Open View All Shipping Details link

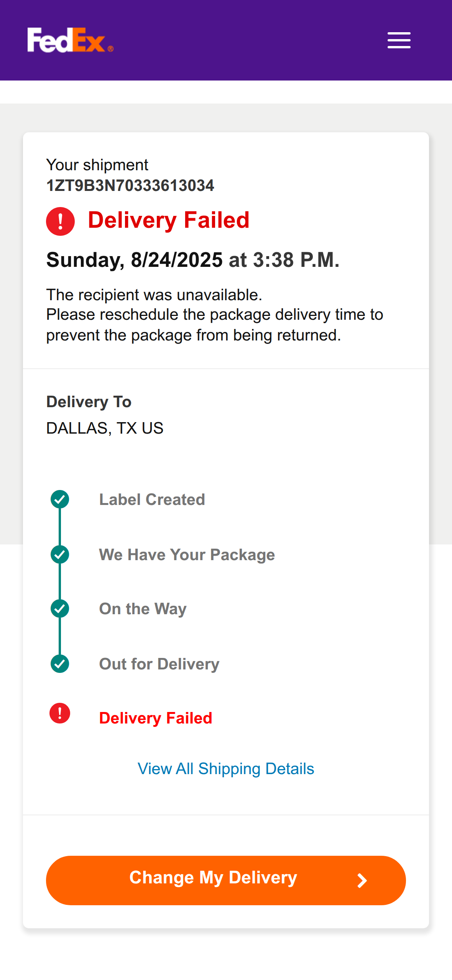226,769
